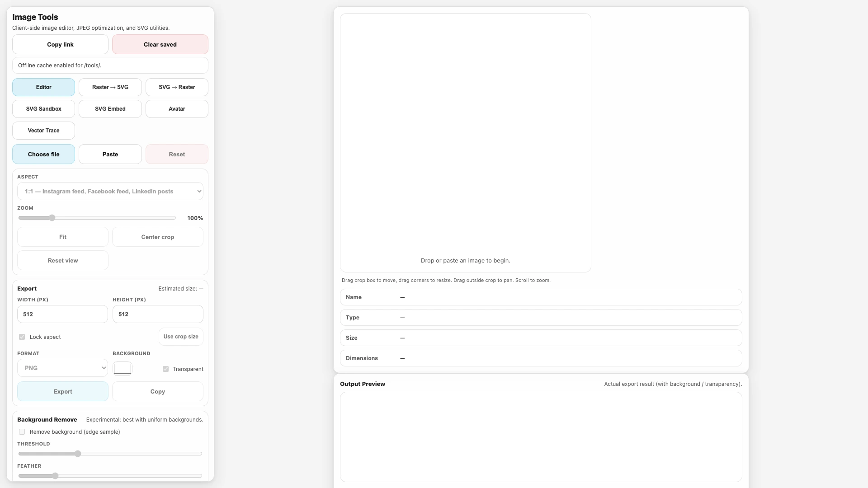Image resolution: width=868 pixels, height=488 pixels.
Task: Switch to the SVG → Raster converter
Action: [177, 87]
